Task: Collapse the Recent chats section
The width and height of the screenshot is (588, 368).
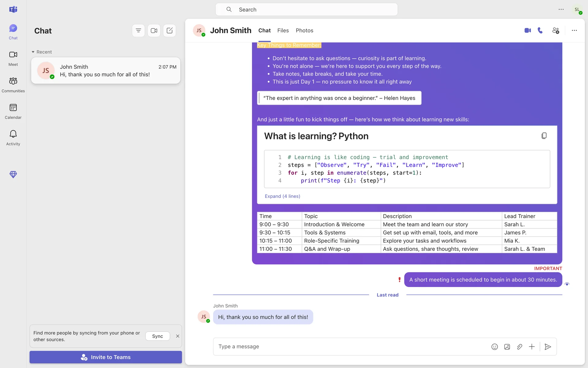Action: pyautogui.click(x=33, y=52)
